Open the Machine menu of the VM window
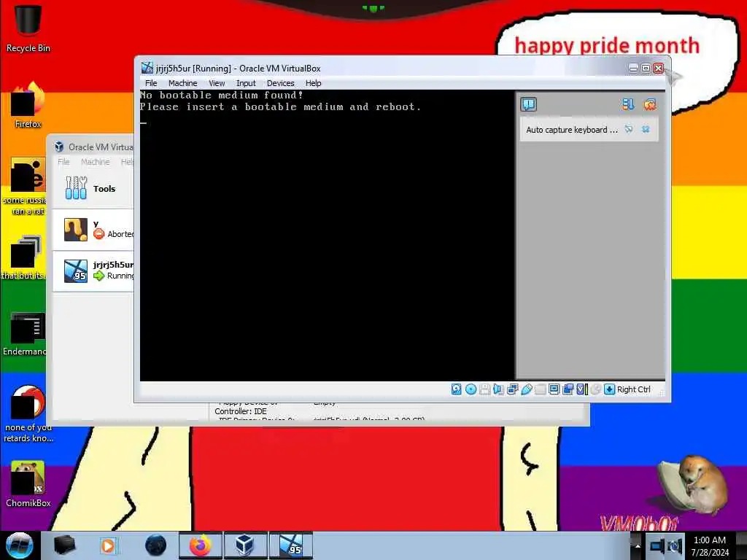This screenshot has height=560, width=747. click(182, 83)
